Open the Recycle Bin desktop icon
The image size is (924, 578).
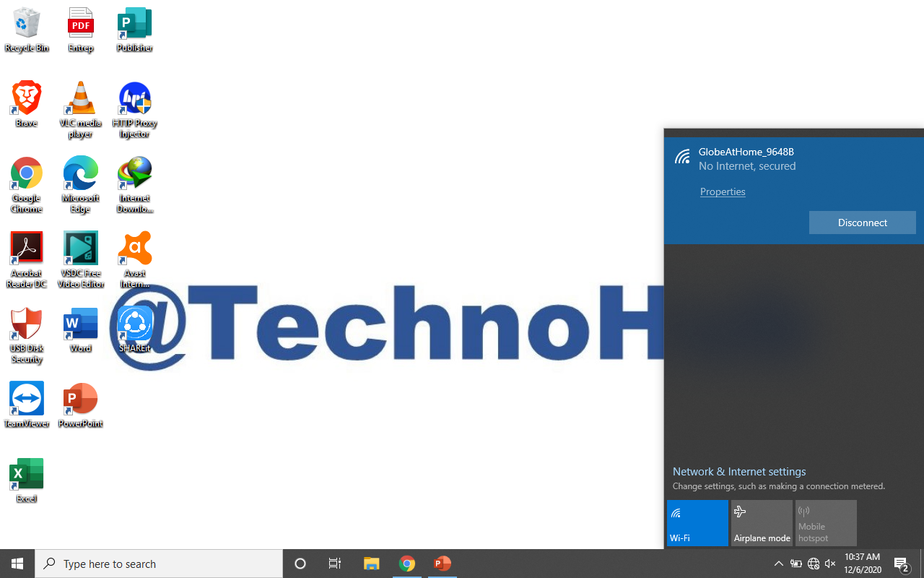click(x=27, y=30)
